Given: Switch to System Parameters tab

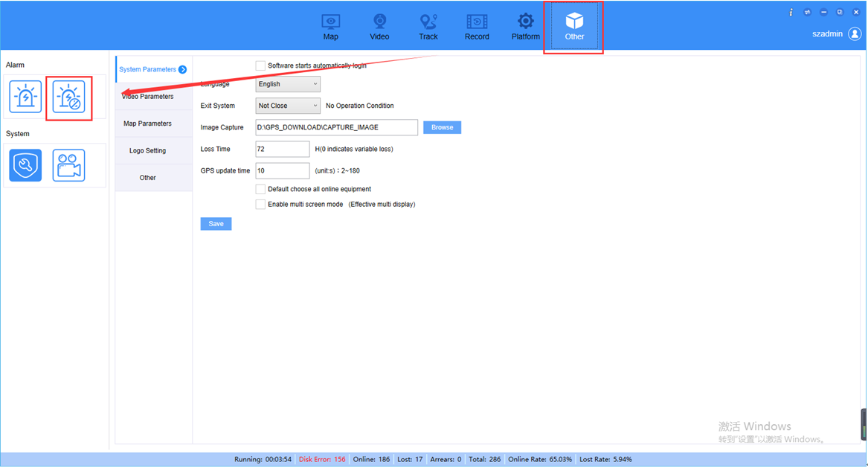Looking at the screenshot, I should click(x=153, y=69).
